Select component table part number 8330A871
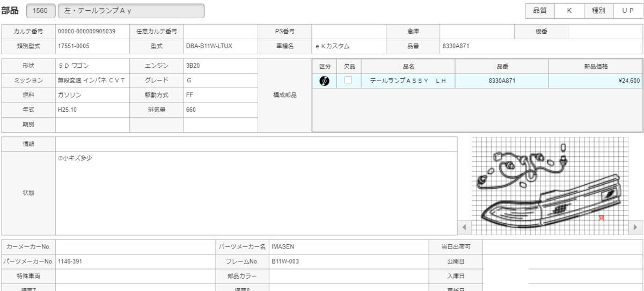Image resolution: width=644 pixels, height=291 pixels. (502, 81)
